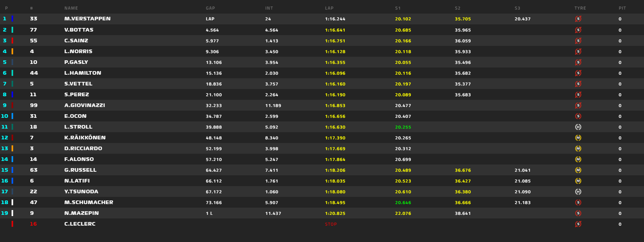Viewport: 644px width, 242px height.
Task: Select Ocon's soft tyre icon
Action: (578, 116)
